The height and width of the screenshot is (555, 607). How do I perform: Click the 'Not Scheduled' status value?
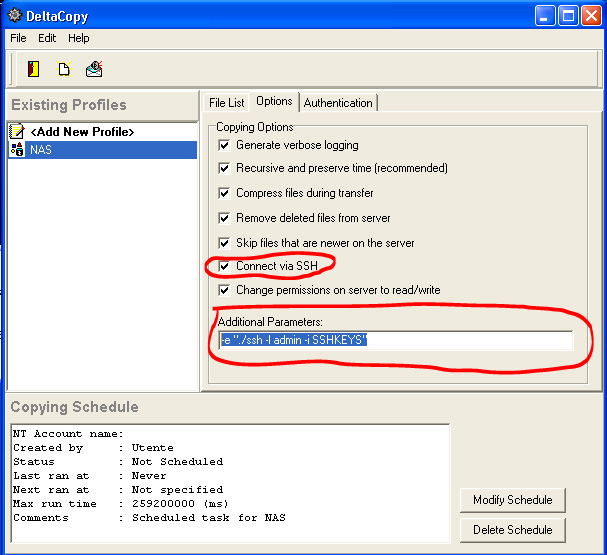pos(177,462)
